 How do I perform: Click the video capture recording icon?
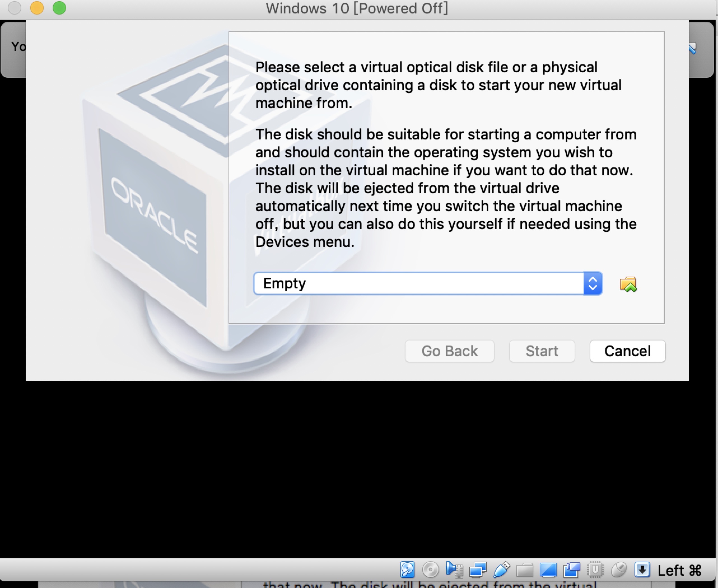pos(572,570)
